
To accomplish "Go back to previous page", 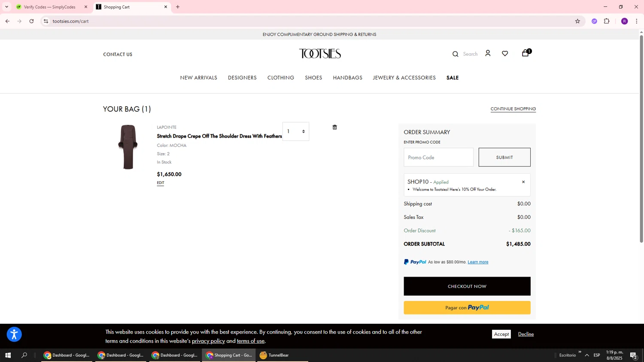I will [x=7, y=21].
